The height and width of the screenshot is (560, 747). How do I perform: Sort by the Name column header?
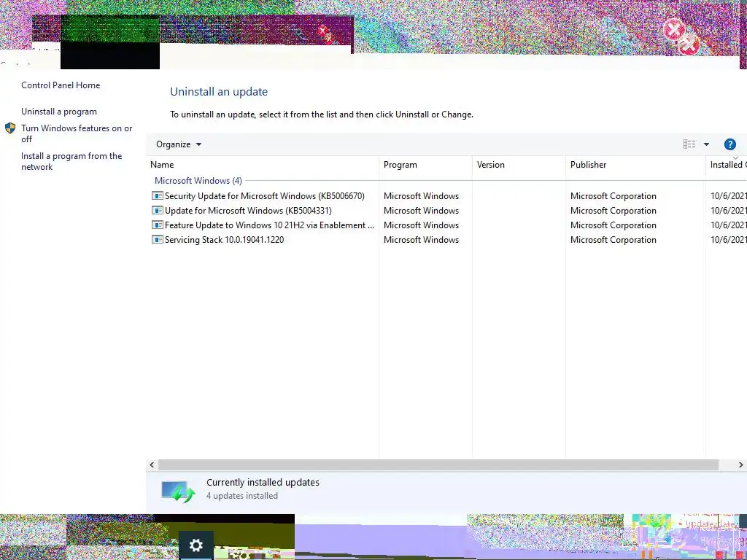[263, 165]
